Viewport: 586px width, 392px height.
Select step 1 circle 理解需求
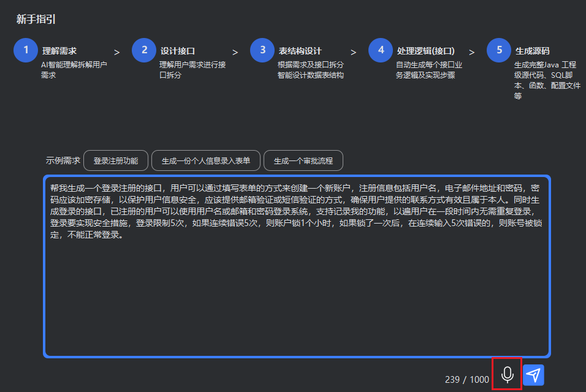coord(26,50)
